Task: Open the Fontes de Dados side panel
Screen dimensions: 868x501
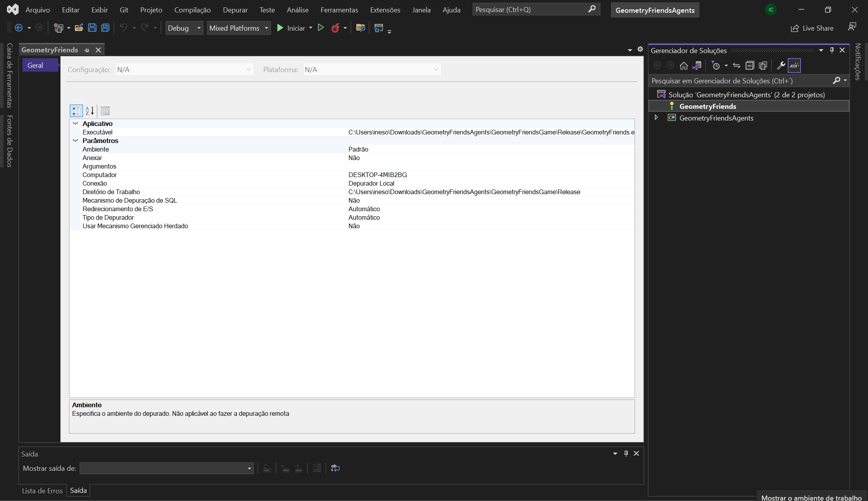Action: (10, 141)
